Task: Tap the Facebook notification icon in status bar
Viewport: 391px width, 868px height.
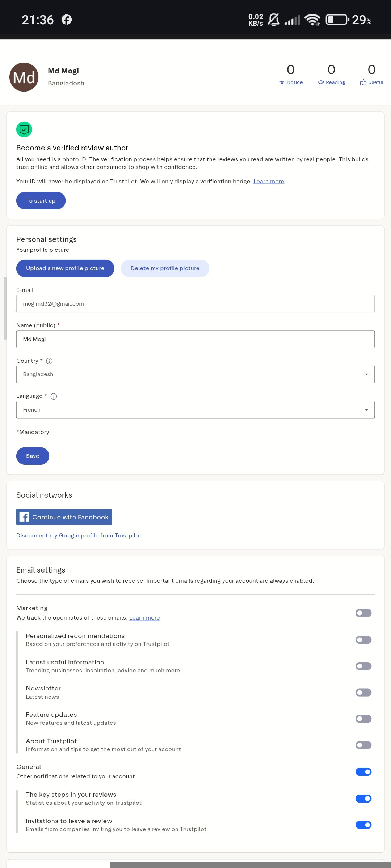Action: coord(67,20)
